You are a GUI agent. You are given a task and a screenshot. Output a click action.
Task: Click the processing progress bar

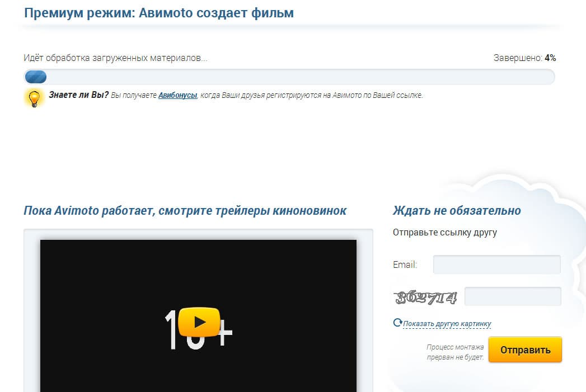289,77
